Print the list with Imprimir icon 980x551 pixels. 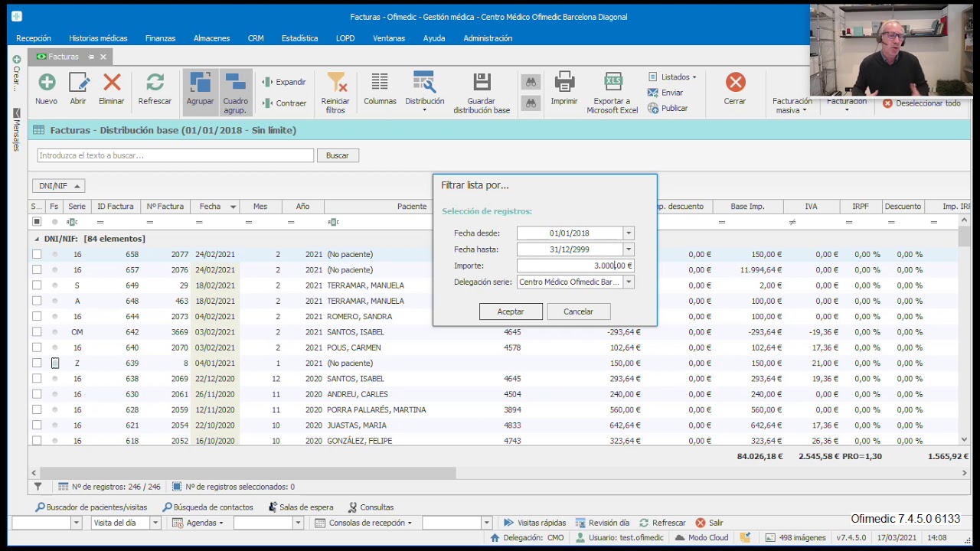(564, 82)
